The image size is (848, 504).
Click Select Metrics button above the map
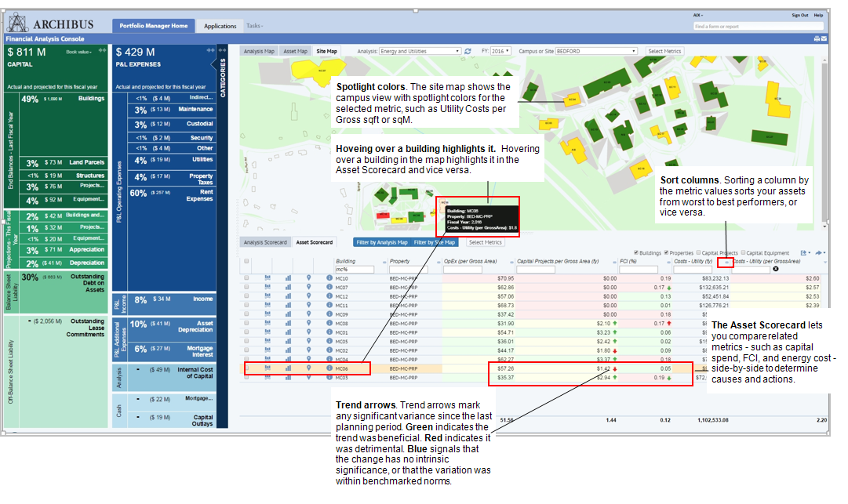pos(664,51)
